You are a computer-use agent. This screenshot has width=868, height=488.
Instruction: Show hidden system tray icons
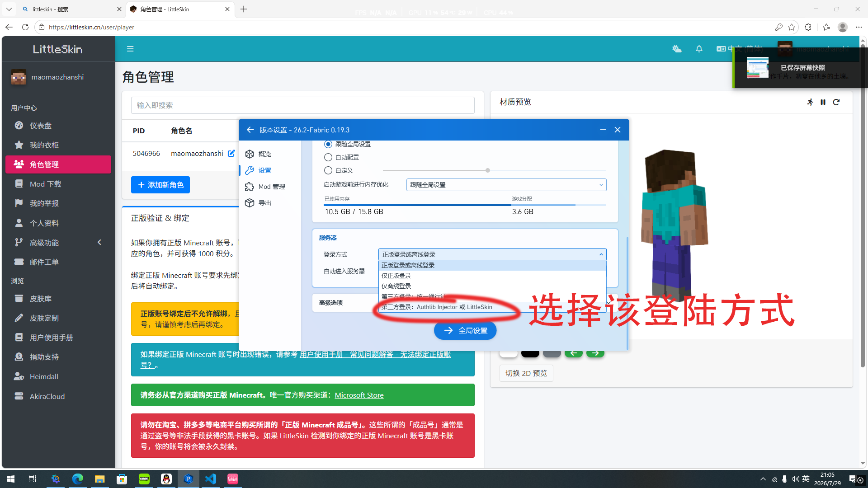click(763, 479)
